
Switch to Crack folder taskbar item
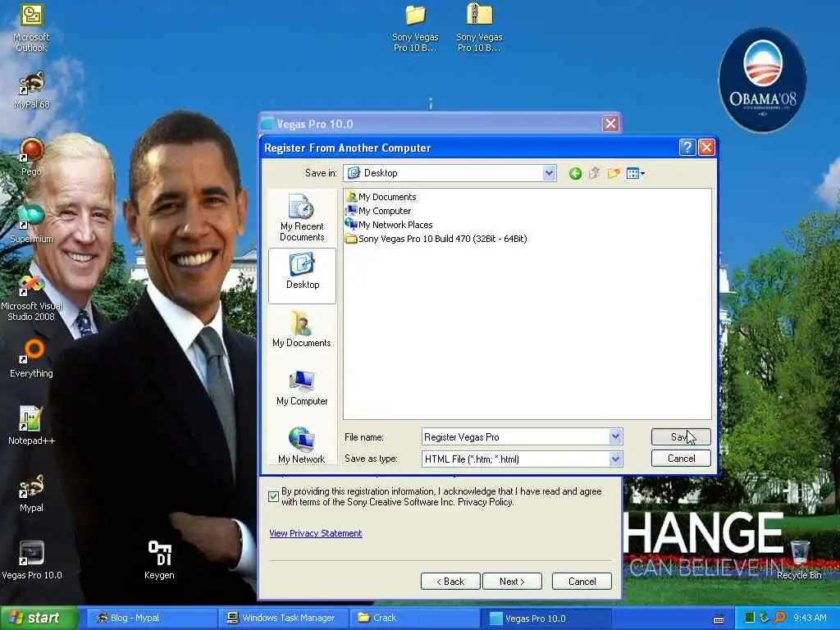tap(413, 618)
